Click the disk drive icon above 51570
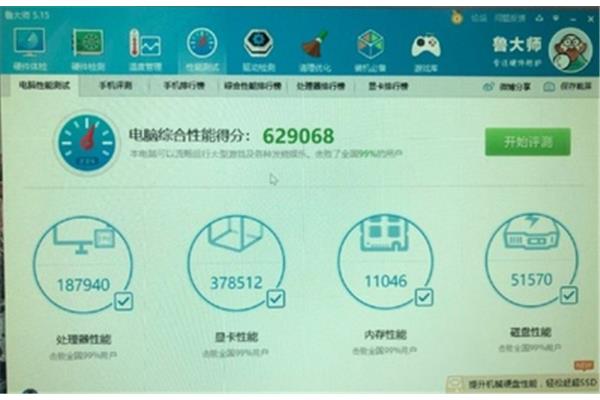The width and height of the screenshot is (600, 400). coord(532,232)
